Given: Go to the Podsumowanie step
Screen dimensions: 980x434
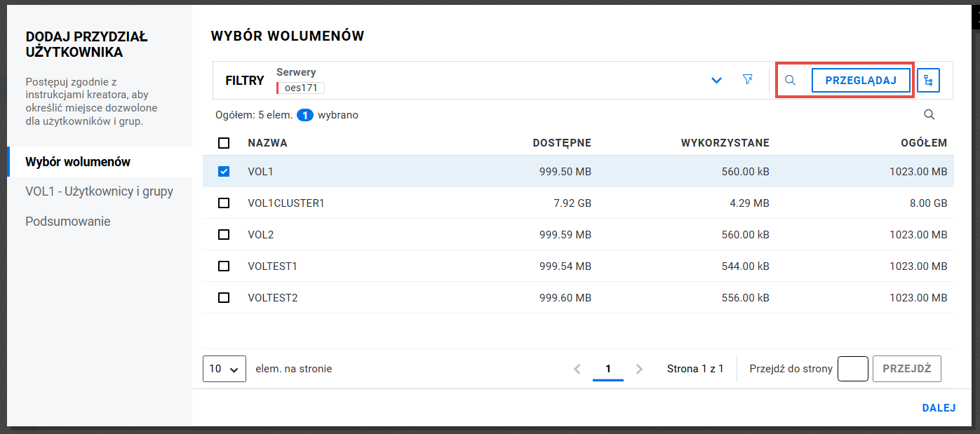Looking at the screenshot, I should pos(67,222).
